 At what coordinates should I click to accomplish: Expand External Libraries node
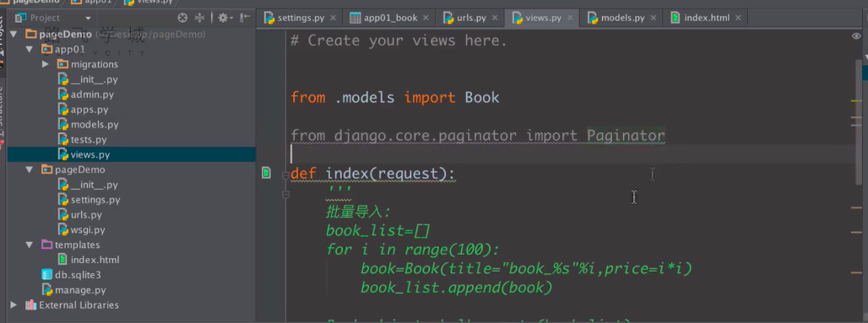coord(14,304)
